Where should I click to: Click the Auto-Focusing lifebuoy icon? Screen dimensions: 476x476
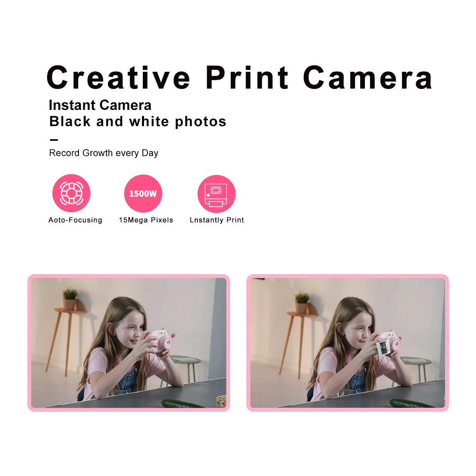[71, 193]
